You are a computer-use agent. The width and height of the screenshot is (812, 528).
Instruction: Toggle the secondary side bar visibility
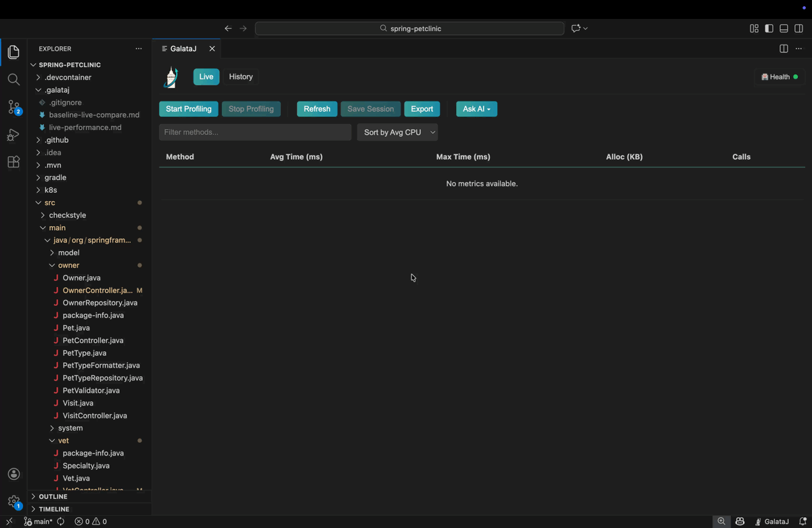pyautogui.click(x=798, y=28)
